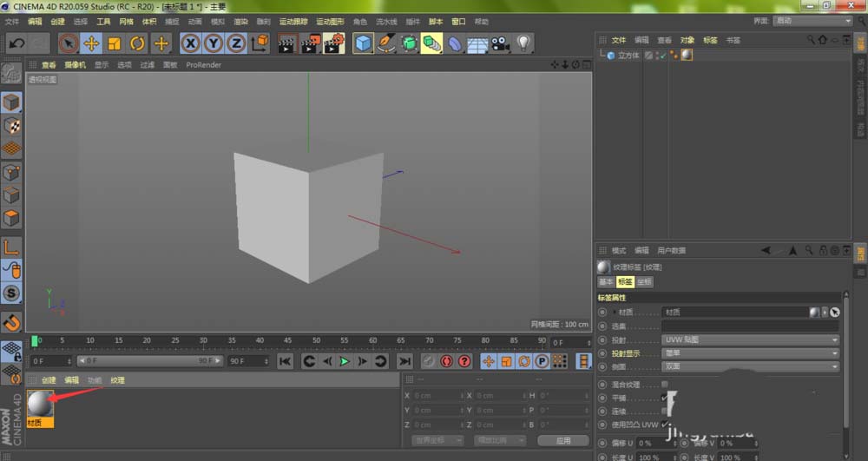Click the 应用 button in coordinates panel
Screen dimensions: 868x461
[x=562, y=440]
